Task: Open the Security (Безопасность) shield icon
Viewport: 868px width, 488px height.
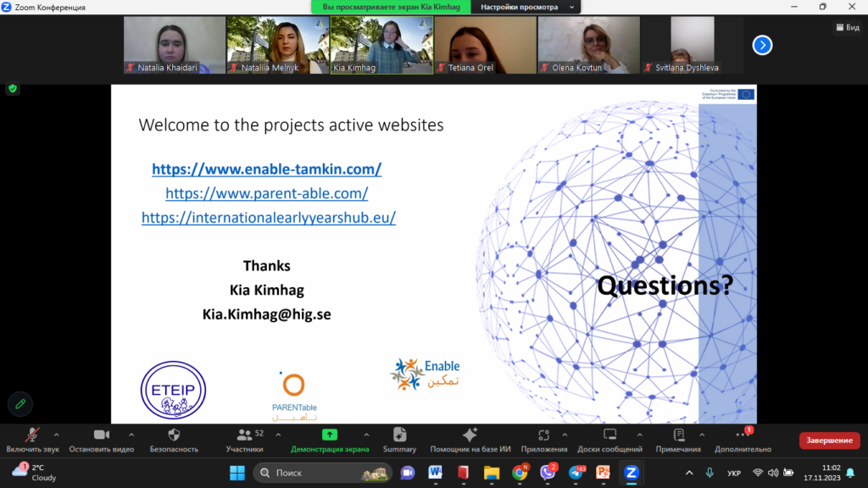Action: pos(174,435)
